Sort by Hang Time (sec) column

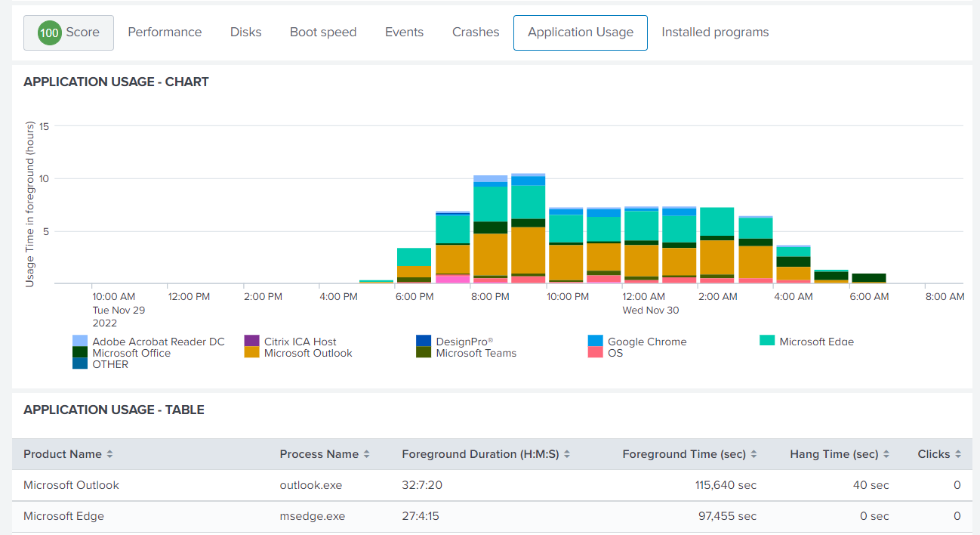[840, 454]
